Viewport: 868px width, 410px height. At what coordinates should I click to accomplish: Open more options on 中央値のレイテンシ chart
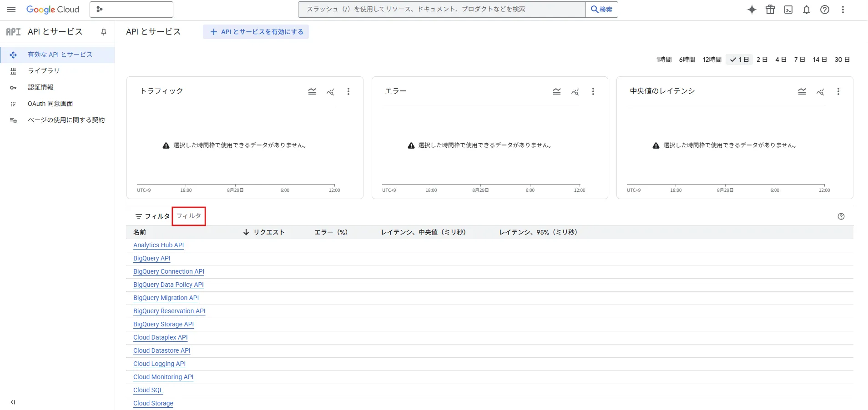(838, 91)
